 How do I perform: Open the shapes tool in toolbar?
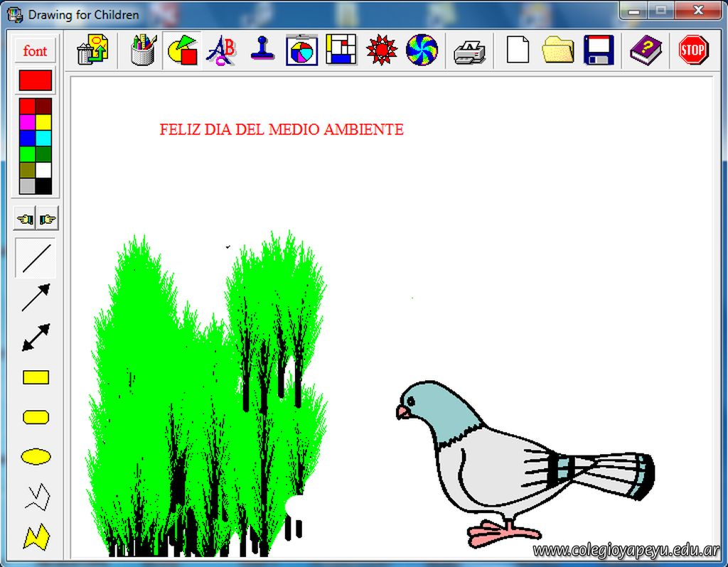pyautogui.click(x=182, y=50)
